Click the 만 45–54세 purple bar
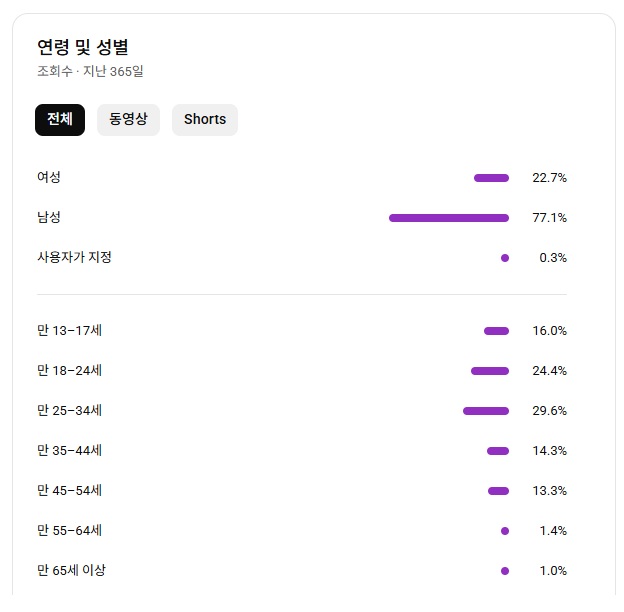The height and width of the screenshot is (612, 624). (498, 491)
